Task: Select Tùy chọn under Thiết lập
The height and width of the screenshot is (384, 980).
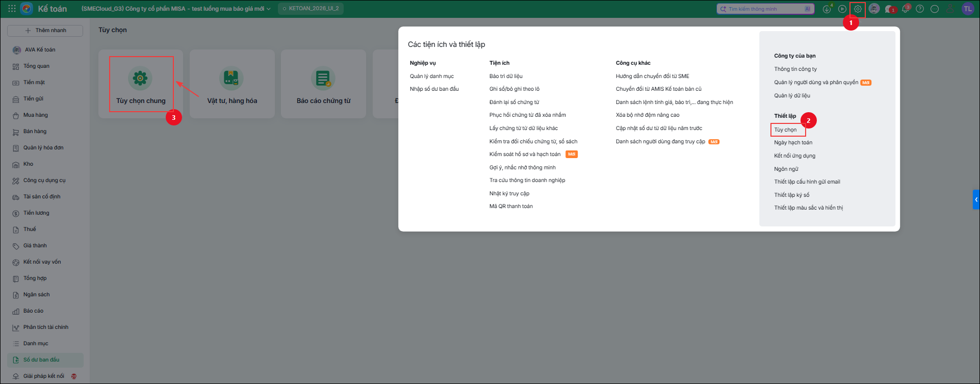Action: pos(785,130)
